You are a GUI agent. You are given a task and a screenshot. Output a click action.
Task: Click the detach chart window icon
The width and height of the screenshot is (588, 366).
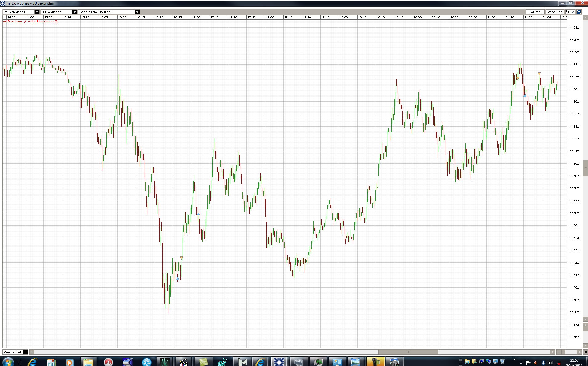point(579,12)
